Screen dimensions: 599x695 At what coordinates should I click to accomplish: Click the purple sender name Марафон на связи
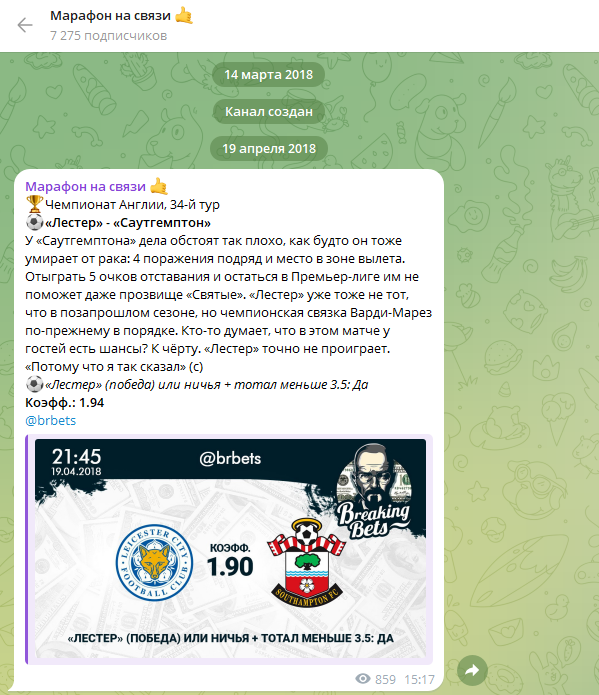click(86, 187)
